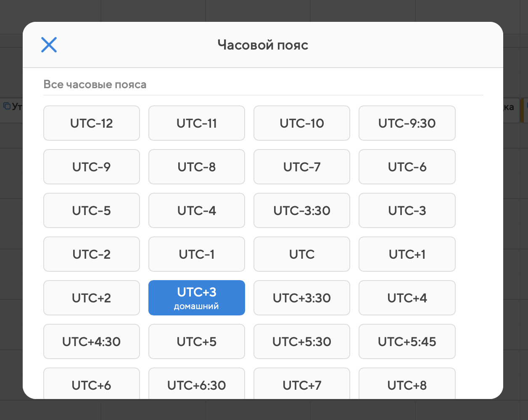Close the time zone dialog

[x=49, y=45]
